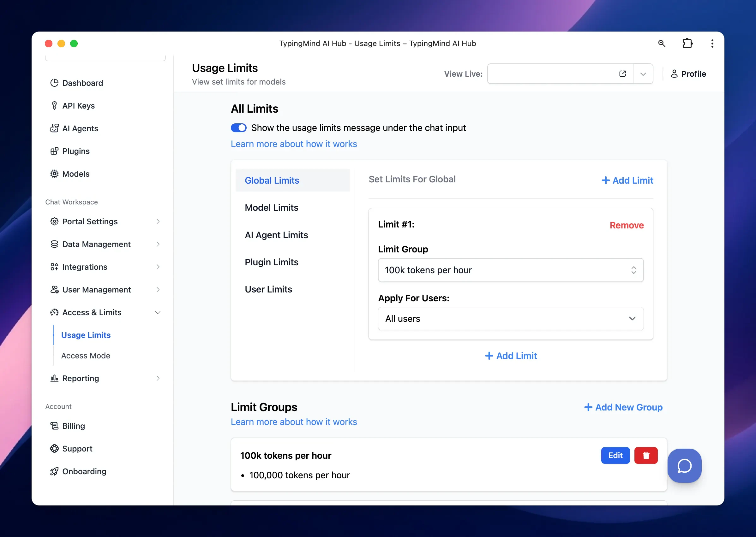756x537 pixels.
Task: Collapse Access & Limits chevron
Action: click(158, 312)
